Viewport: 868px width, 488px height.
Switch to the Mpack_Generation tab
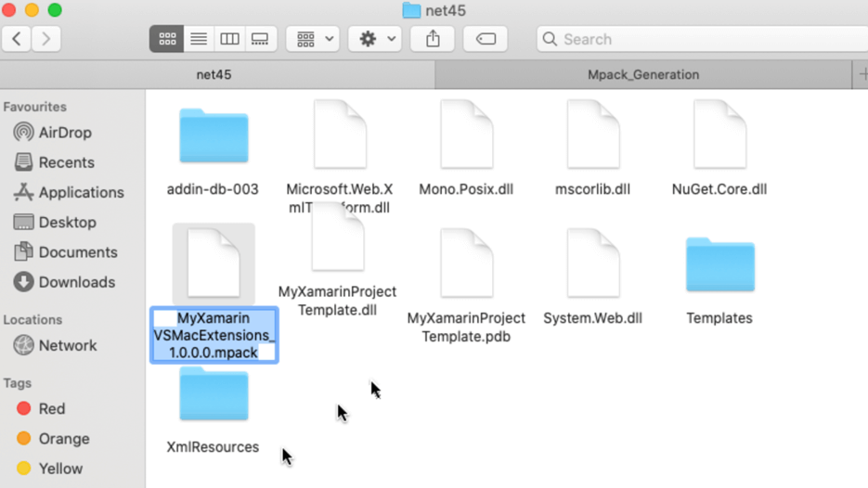642,74
